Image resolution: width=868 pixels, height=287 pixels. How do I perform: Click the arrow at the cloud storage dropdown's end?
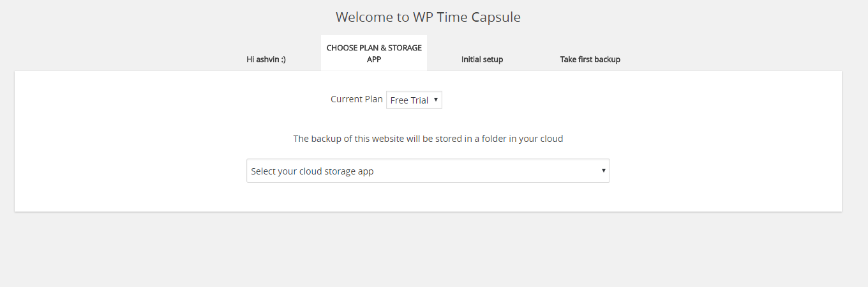(603, 171)
